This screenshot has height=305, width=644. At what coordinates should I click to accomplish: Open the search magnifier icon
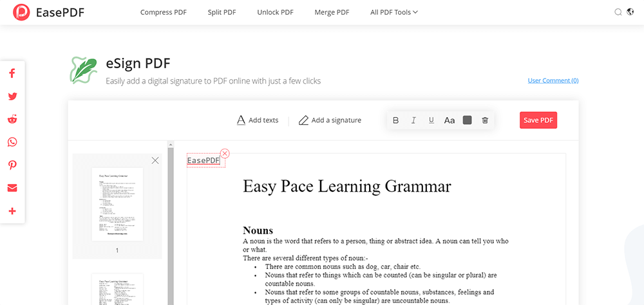pyautogui.click(x=618, y=12)
